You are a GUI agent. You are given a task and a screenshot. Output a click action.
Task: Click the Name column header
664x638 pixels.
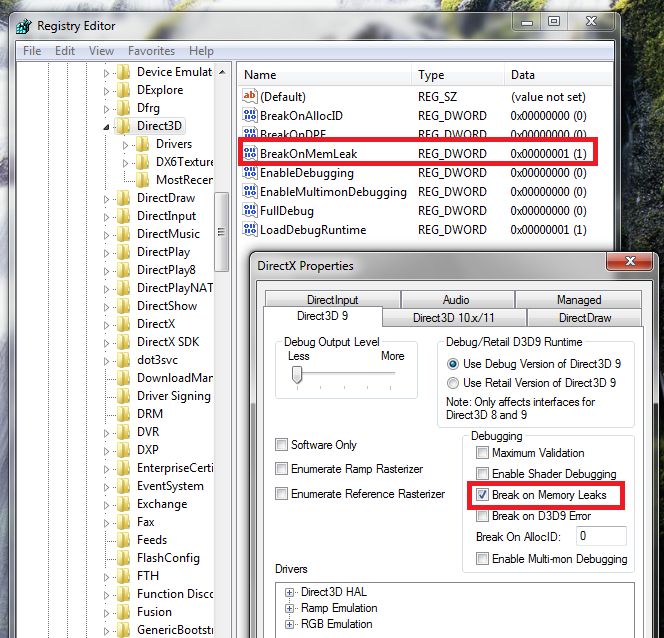tap(324, 75)
